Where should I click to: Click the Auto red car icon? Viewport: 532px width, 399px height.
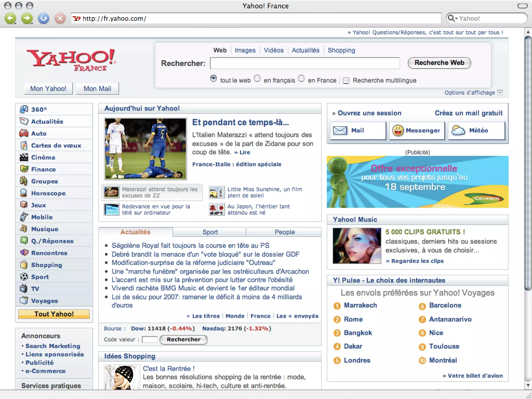(24, 133)
